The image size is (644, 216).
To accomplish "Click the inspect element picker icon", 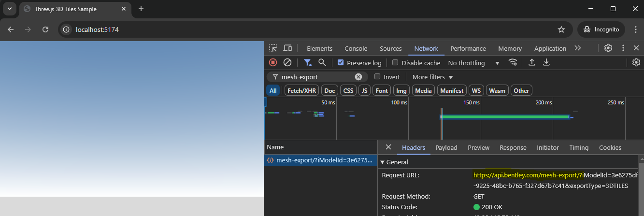I will point(273,48).
